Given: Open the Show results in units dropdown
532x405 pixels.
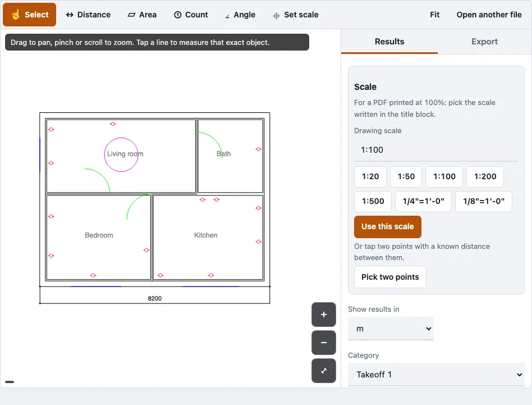Looking at the screenshot, I should tap(391, 329).
